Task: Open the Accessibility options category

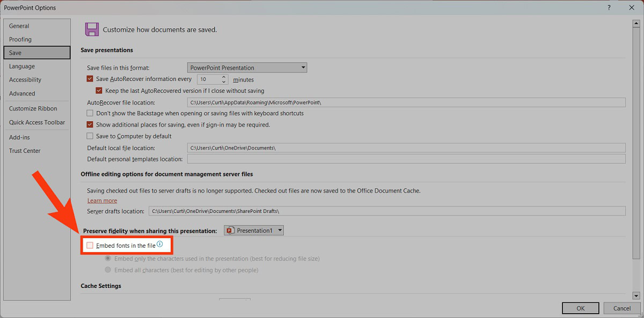Action: (36, 80)
